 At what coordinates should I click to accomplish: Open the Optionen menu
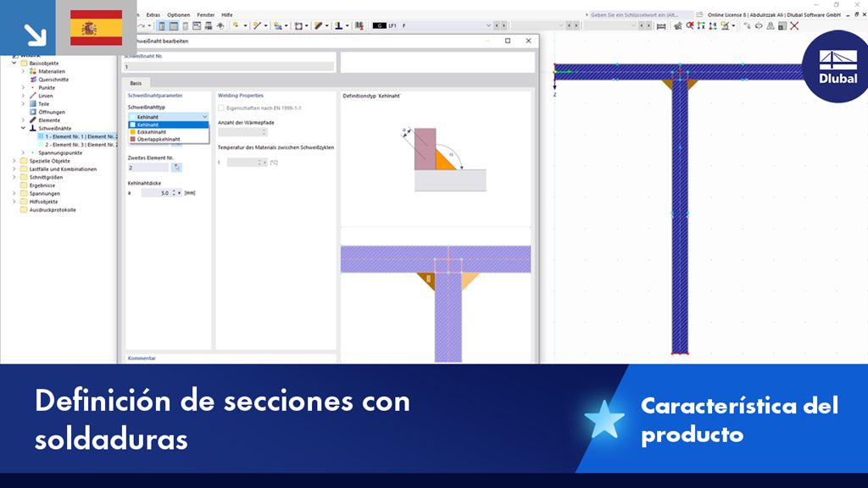coord(181,14)
